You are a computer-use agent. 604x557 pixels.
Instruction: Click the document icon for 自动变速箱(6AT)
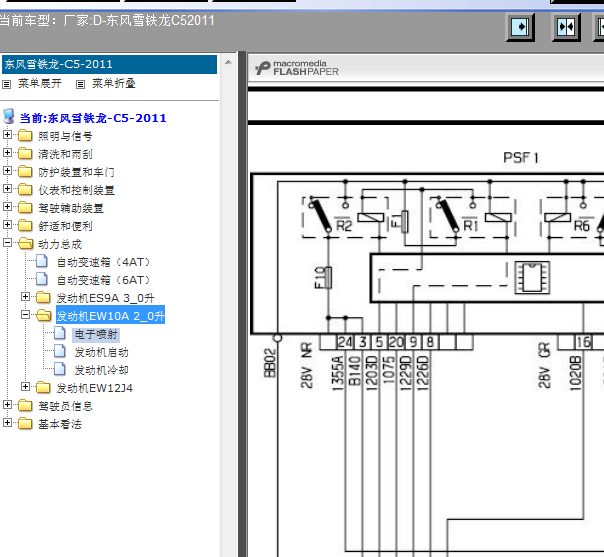pos(42,279)
